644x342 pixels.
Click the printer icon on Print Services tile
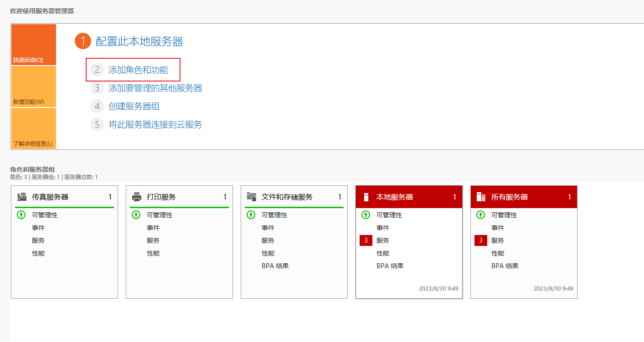(137, 197)
